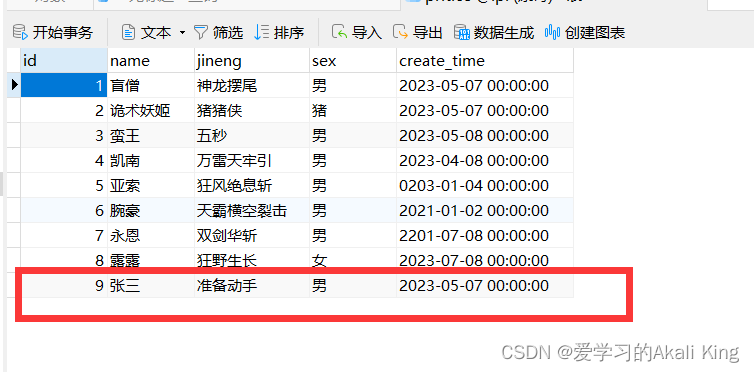
Task: Click the 导出 export button
Action: [417, 33]
